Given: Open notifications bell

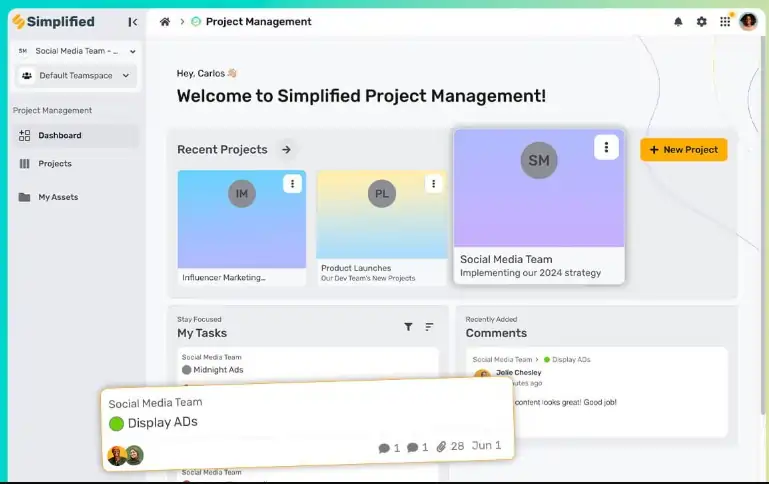Looking at the screenshot, I should 678,22.
